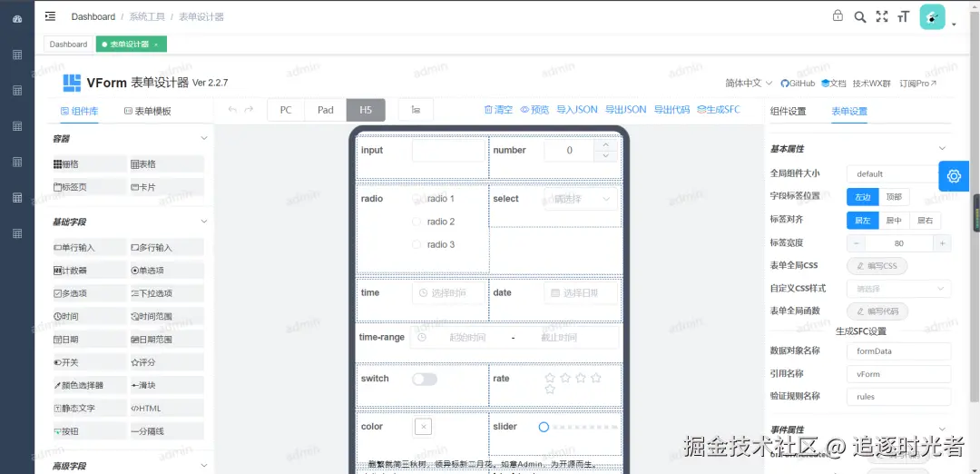
Task: Add a card (卡片) container
Action: (166, 187)
